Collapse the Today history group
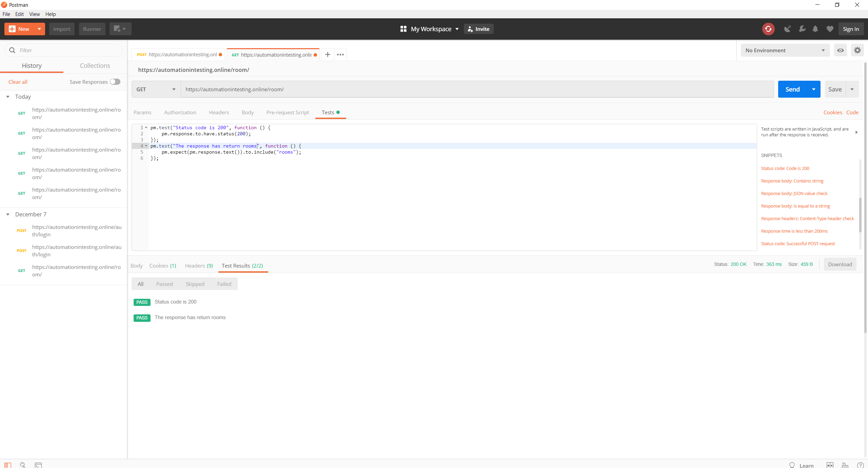868x468 pixels. click(8, 97)
